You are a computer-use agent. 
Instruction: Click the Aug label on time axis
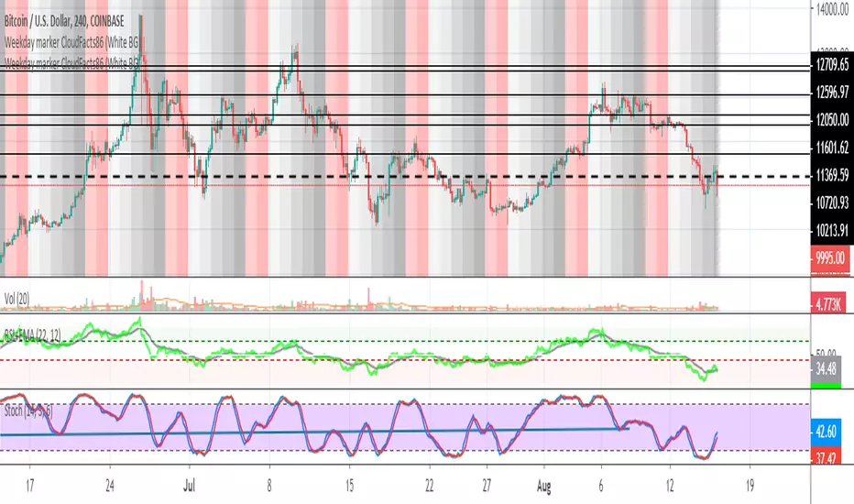point(543,486)
